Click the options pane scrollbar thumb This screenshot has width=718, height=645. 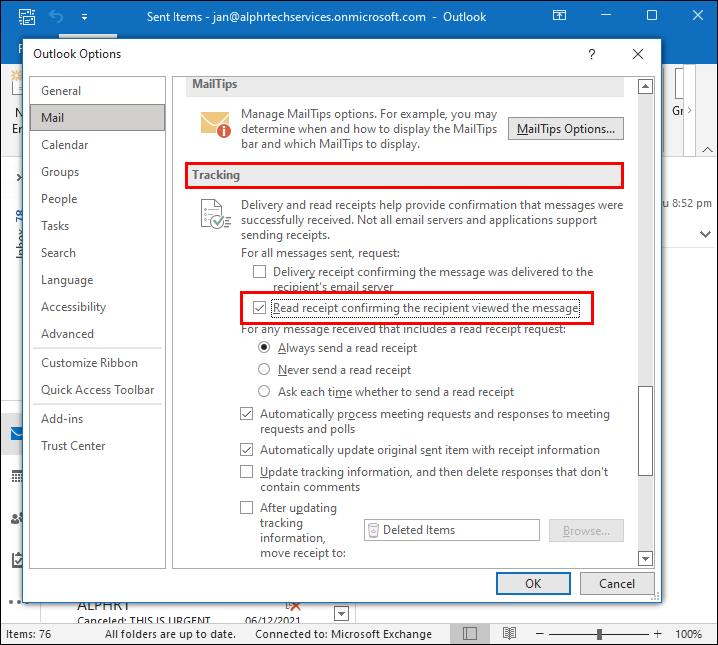pyautogui.click(x=645, y=431)
